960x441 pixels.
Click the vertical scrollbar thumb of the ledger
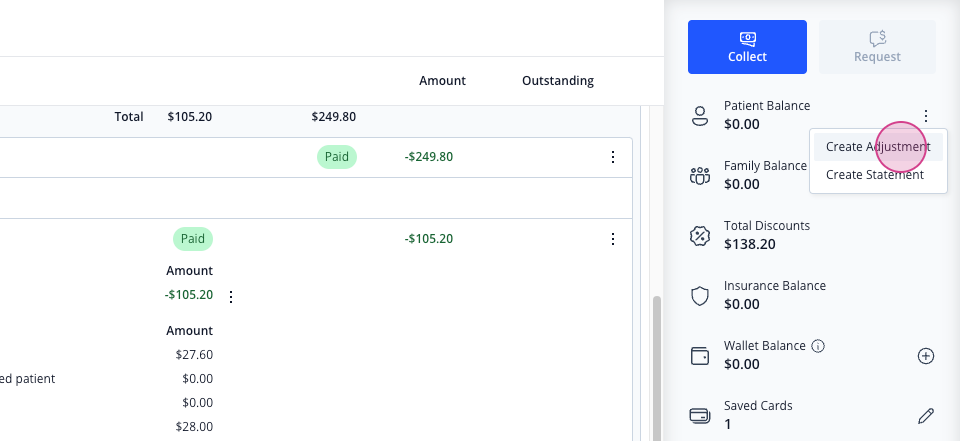[657, 368]
